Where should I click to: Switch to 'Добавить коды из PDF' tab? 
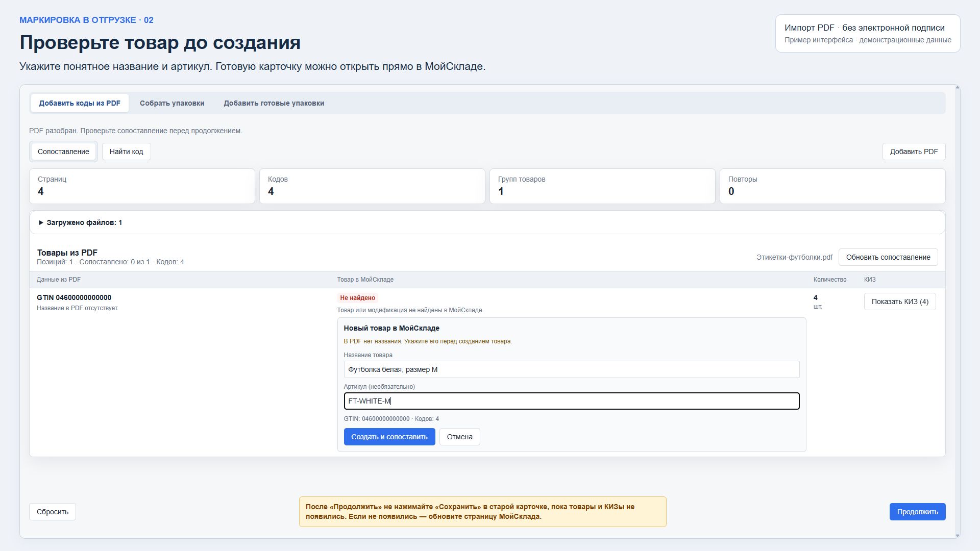(80, 103)
